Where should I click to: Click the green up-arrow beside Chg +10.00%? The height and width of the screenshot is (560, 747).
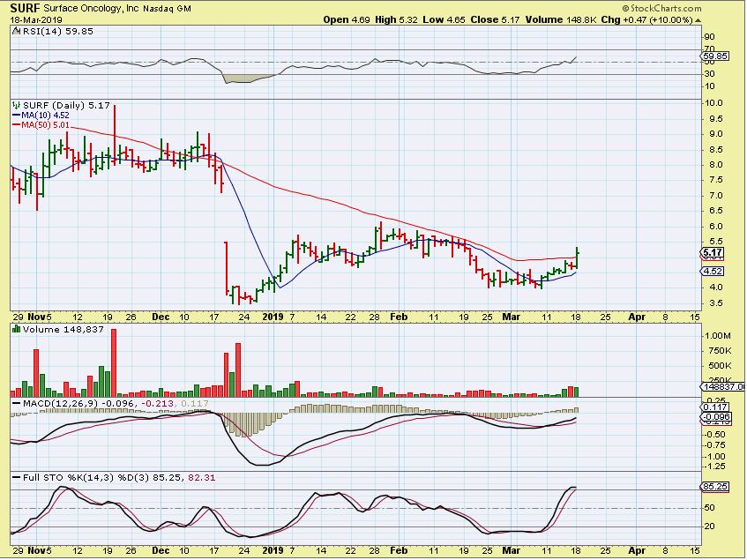click(698, 20)
